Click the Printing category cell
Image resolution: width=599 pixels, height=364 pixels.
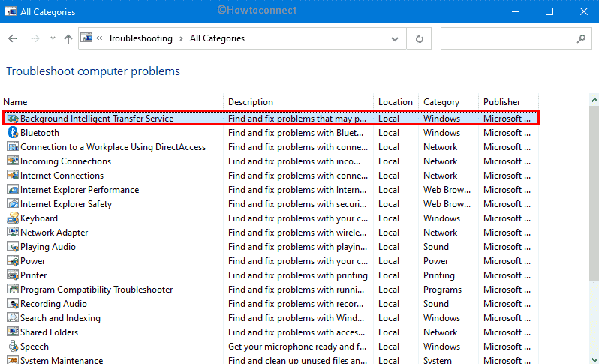pos(439,275)
